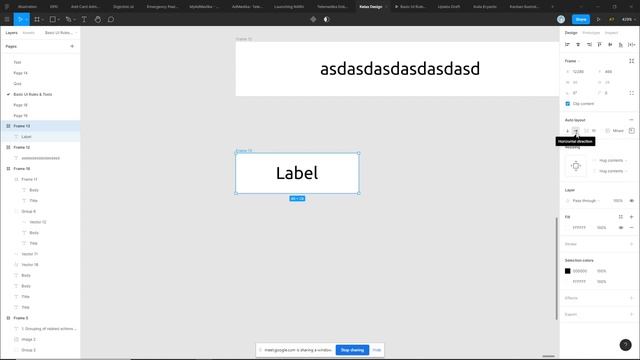
Task: Click the Hide link in sharing bar
Action: (377, 350)
